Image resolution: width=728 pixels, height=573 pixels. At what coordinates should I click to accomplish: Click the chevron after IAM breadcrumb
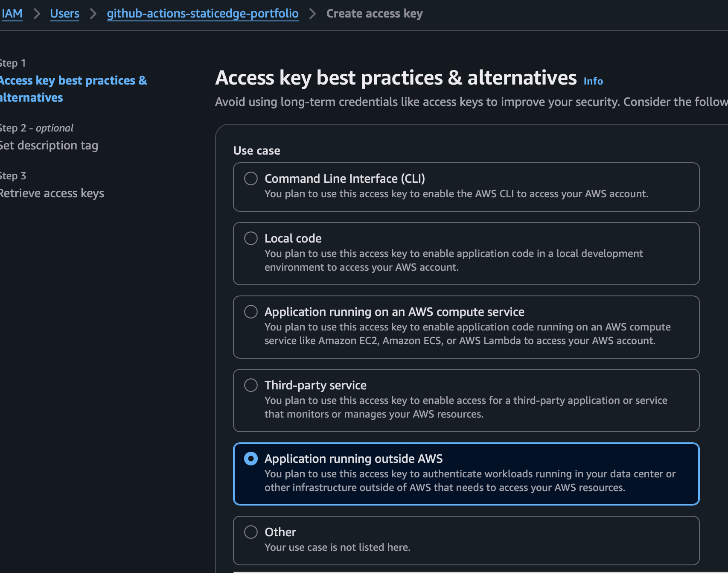click(37, 14)
